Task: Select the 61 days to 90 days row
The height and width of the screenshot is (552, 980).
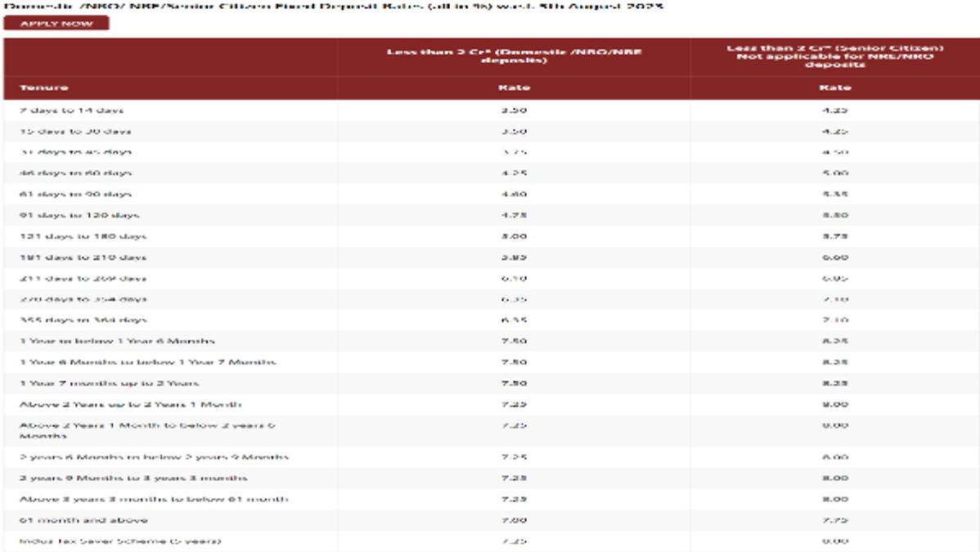Action: 492,195
